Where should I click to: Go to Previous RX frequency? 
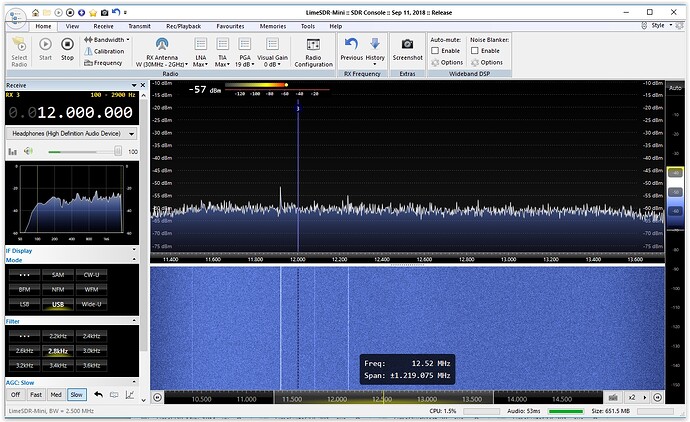point(351,49)
